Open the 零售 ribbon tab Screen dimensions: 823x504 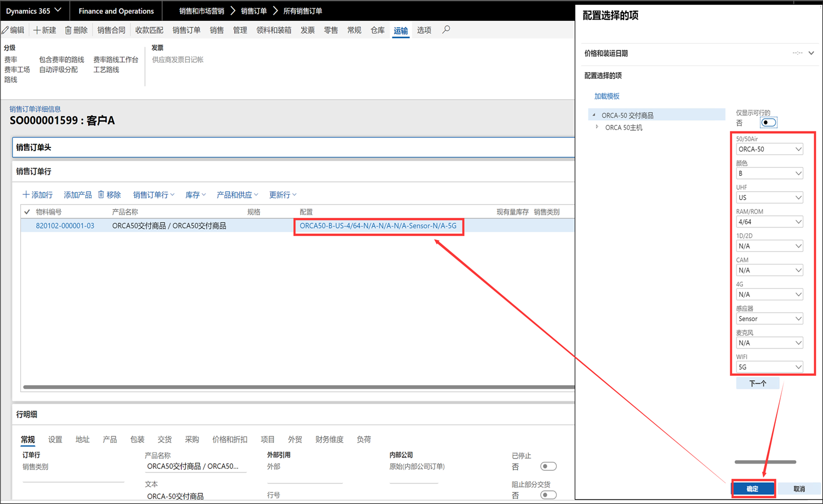point(331,30)
